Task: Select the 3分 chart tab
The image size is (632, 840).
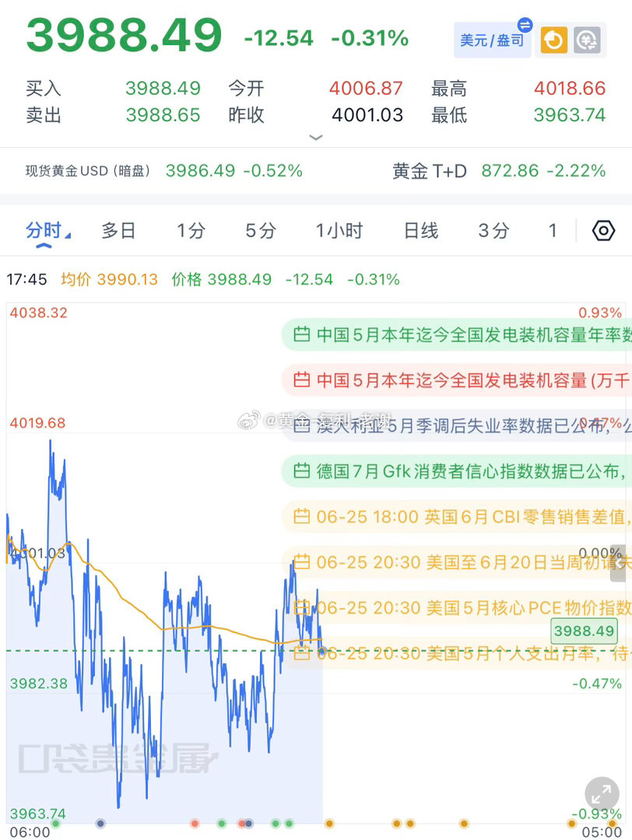Action: point(493,231)
